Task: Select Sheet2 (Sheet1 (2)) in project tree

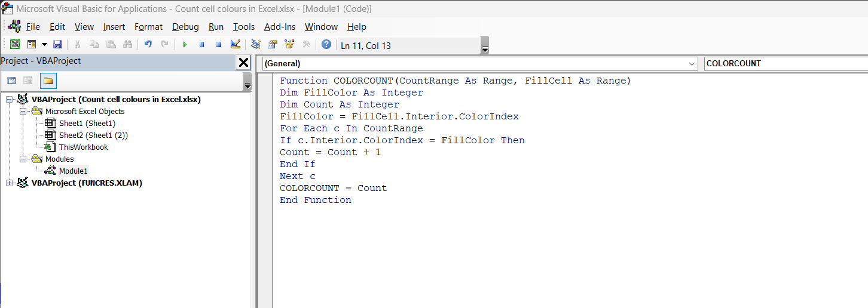Action: (93, 135)
